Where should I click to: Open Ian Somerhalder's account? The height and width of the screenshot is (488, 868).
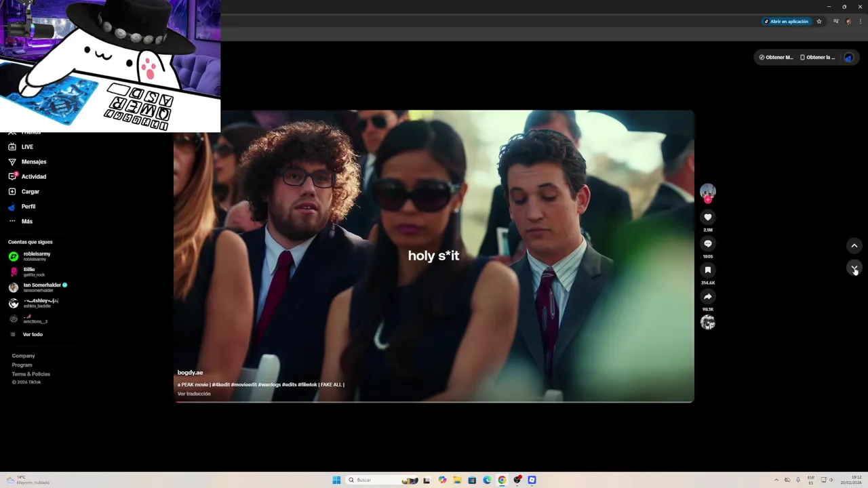coord(38,287)
